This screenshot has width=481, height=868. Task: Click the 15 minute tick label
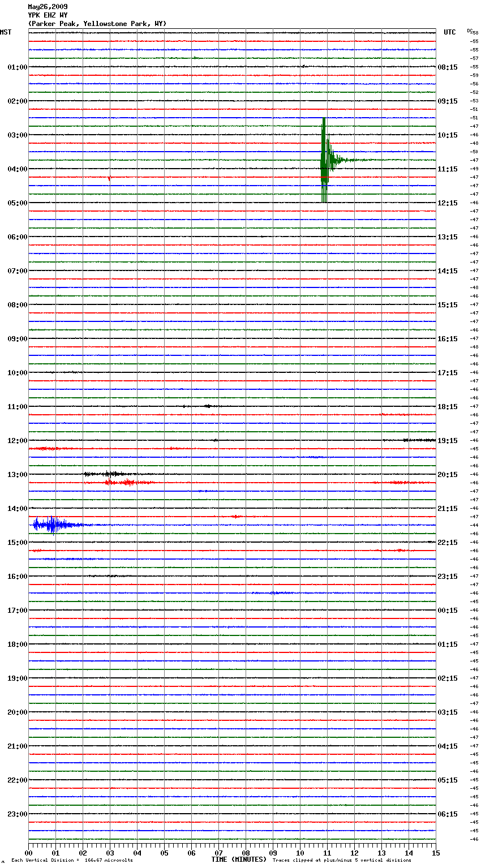[x=436, y=853]
